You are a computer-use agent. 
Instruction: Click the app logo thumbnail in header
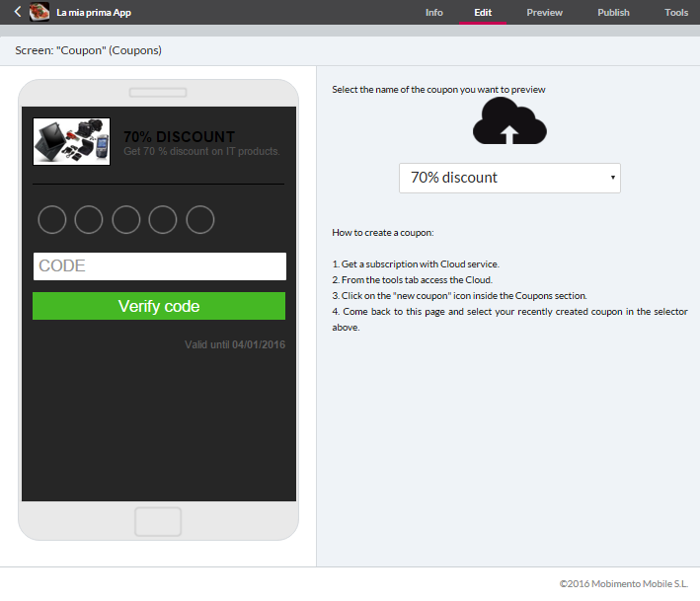(39, 12)
